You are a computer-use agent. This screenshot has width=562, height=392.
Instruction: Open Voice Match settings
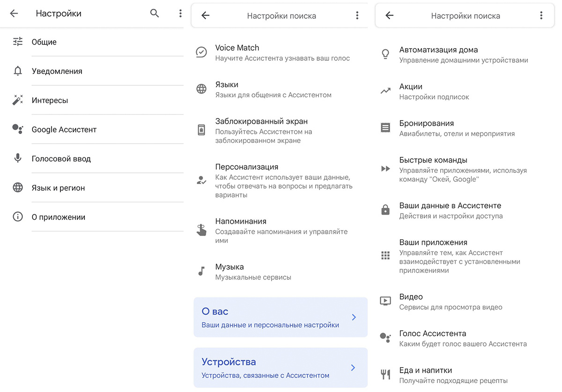click(280, 52)
